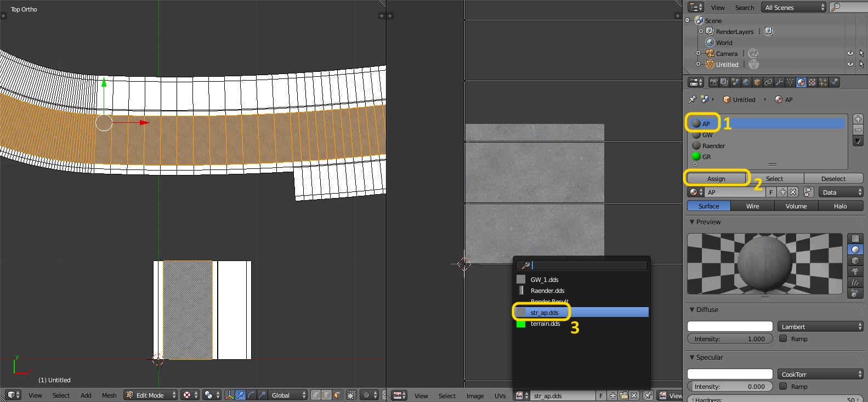Screen dimensions: 868x402
Task: Click the World properties globe icon
Action: click(x=746, y=82)
